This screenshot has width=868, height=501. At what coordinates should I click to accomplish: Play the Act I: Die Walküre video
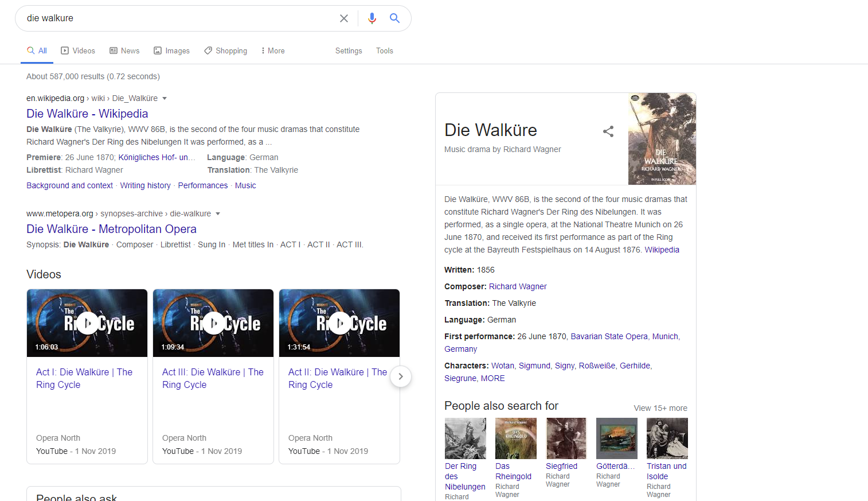coord(87,323)
